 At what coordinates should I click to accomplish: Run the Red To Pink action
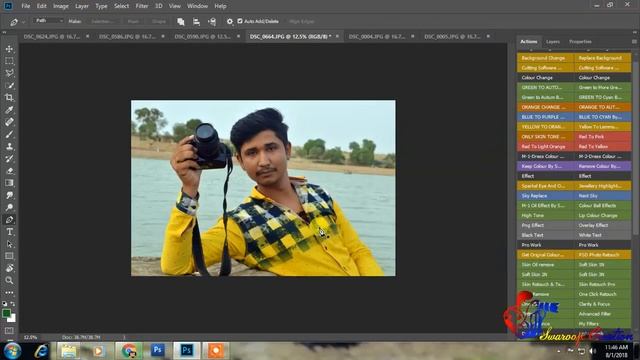point(602,137)
